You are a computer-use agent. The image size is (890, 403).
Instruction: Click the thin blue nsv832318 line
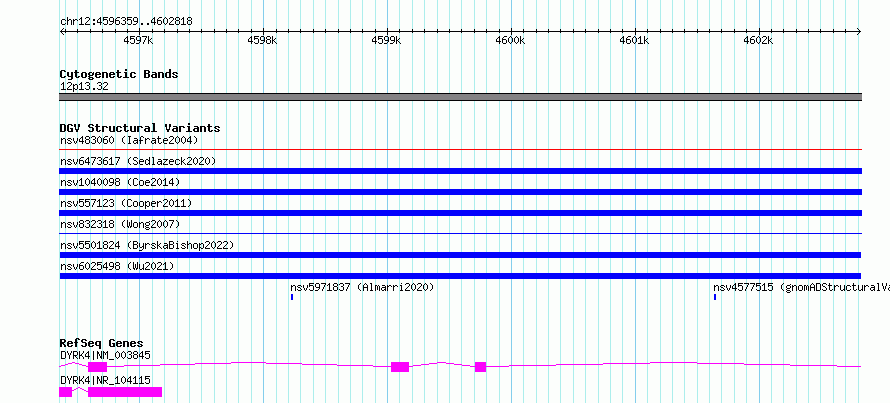(460, 233)
